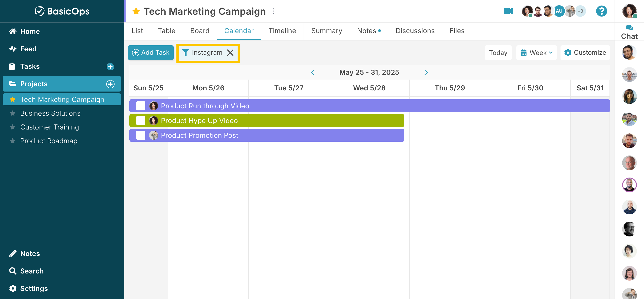Toggle favorite star next to project title
Image resolution: width=644 pixels, height=299 pixels.
pyautogui.click(x=136, y=11)
